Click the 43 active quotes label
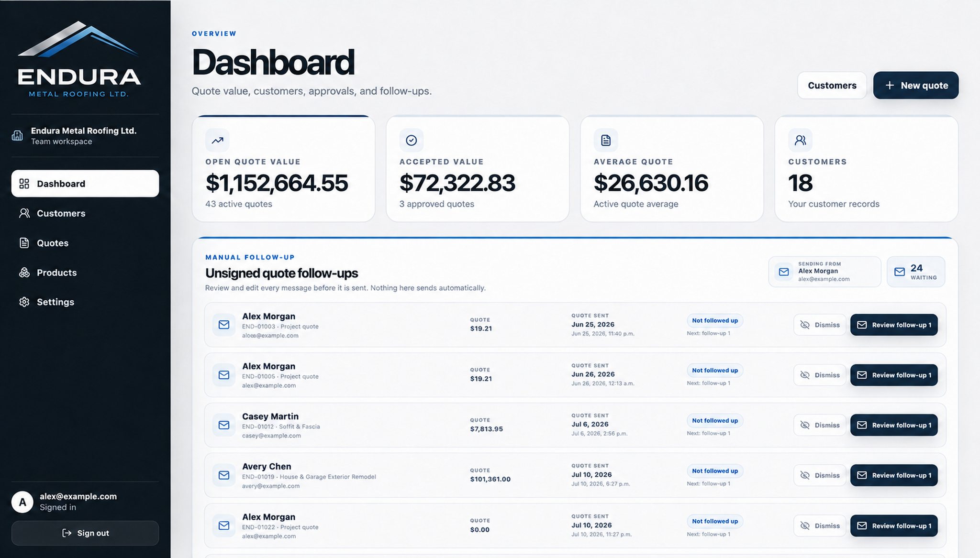The height and width of the screenshot is (558, 980). [x=239, y=204]
